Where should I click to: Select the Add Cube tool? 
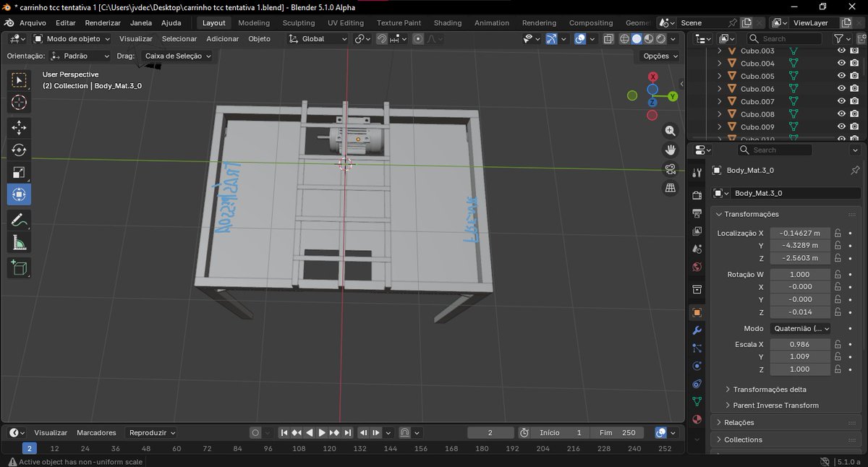[20, 268]
